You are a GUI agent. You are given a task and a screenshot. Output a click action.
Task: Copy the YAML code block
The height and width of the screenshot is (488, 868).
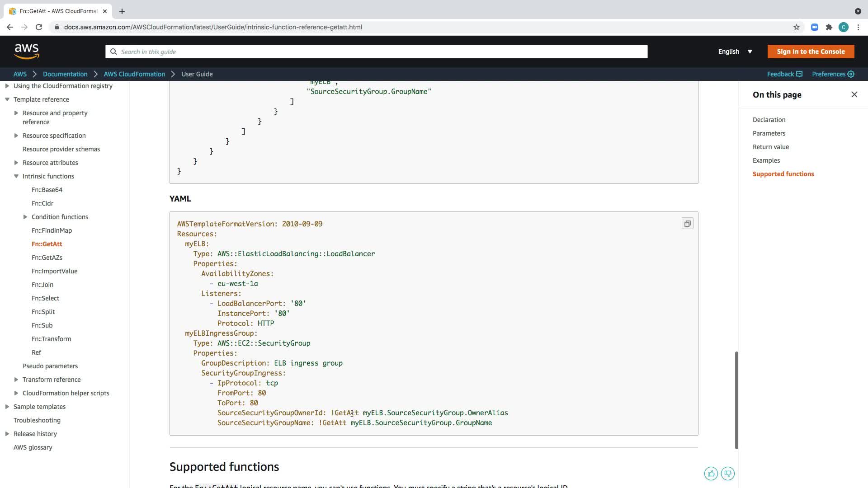687,224
